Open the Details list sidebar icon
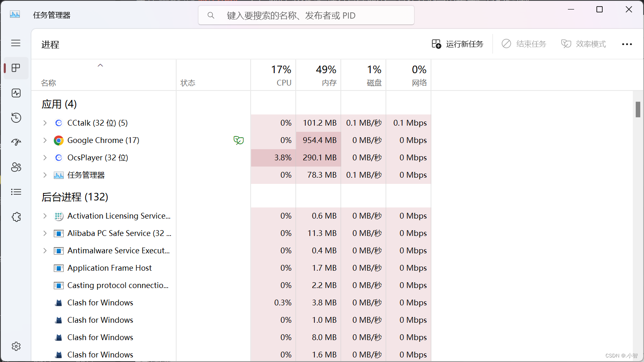This screenshot has height=362, width=644. 16,192
